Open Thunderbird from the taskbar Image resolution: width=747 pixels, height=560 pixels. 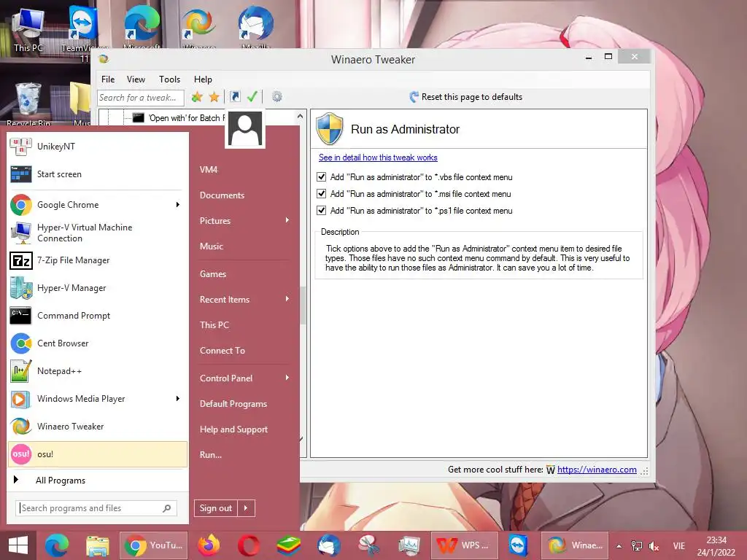click(x=329, y=545)
